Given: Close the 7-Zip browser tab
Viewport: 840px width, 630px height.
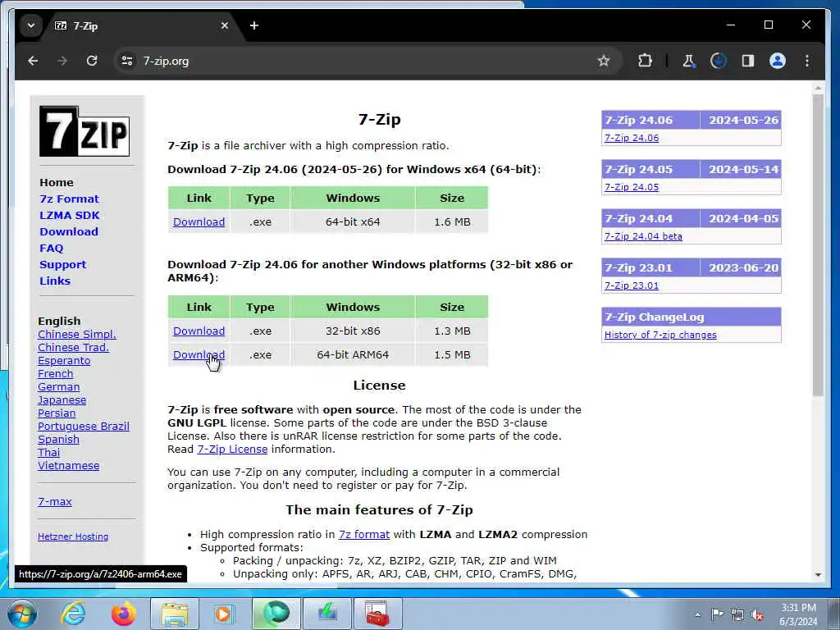Looking at the screenshot, I should tap(225, 25).
